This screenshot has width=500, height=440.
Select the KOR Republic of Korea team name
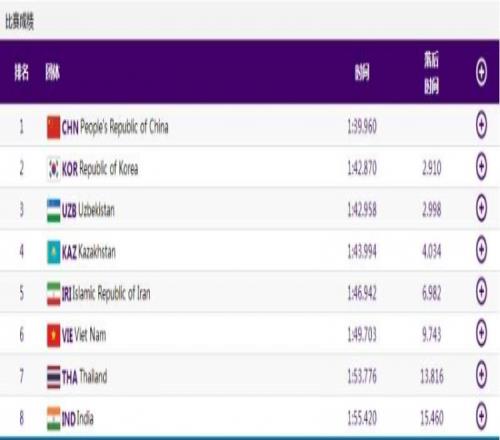(x=100, y=169)
